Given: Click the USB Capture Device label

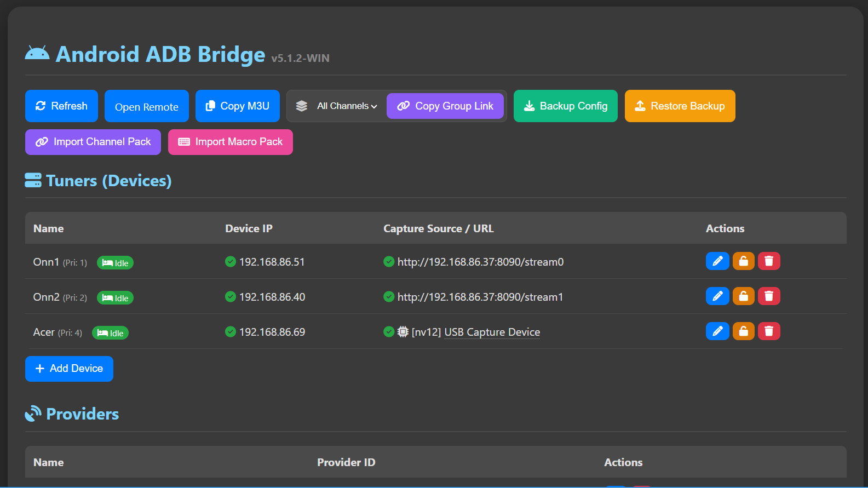Looking at the screenshot, I should pos(492,332).
